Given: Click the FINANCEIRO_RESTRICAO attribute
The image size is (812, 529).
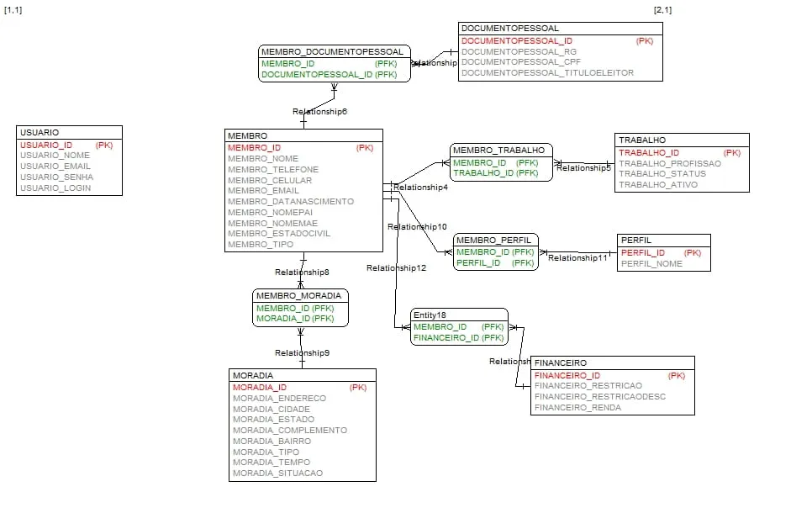Looking at the screenshot, I should coord(588,386).
